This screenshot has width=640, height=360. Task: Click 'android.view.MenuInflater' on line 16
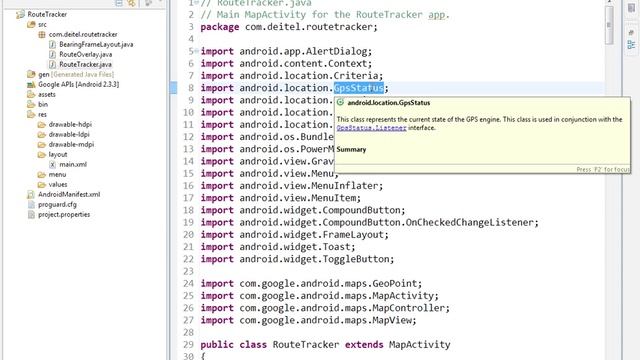click(x=309, y=186)
